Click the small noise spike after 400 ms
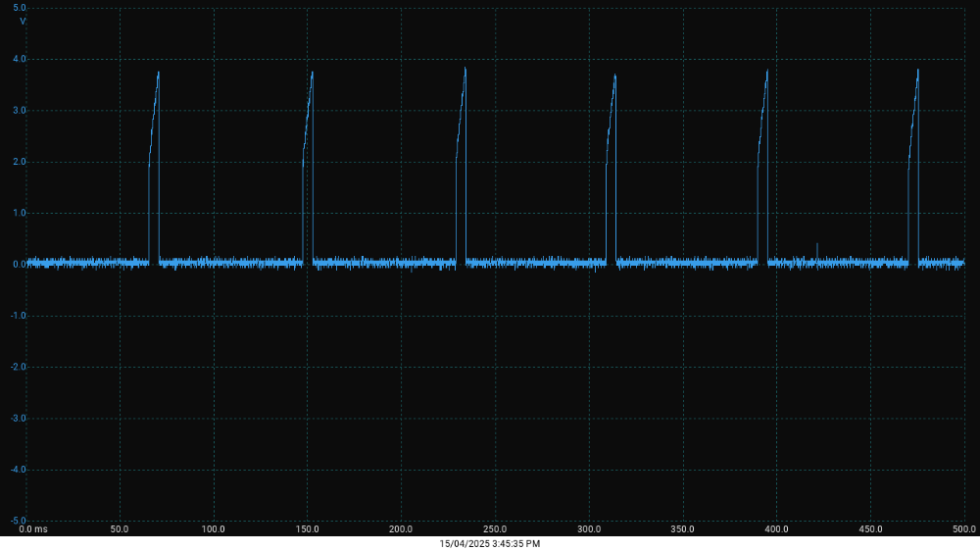980x551 pixels. [x=817, y=244]
